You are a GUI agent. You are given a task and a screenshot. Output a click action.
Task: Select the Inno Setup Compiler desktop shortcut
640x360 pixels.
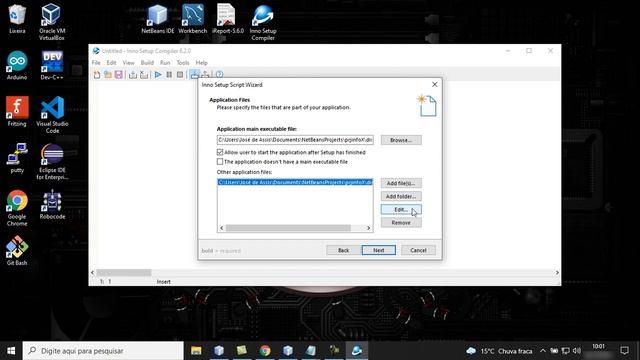[263, 22]
